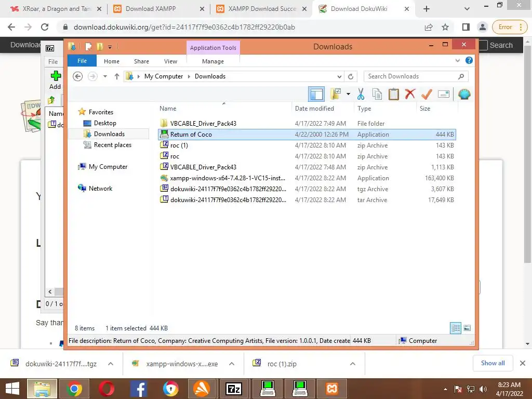Select Recent places in Favorites
Viewport: 532px width, 399px height.
112,144
